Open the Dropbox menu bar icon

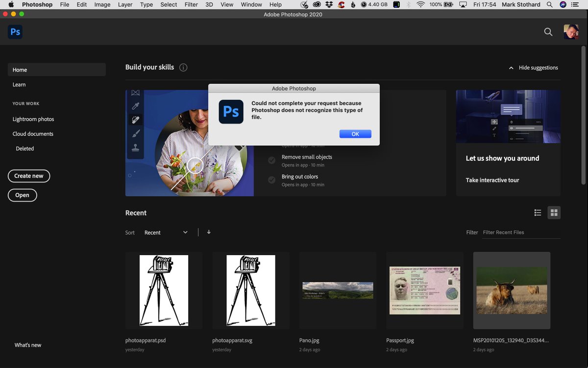click(329, 4)
